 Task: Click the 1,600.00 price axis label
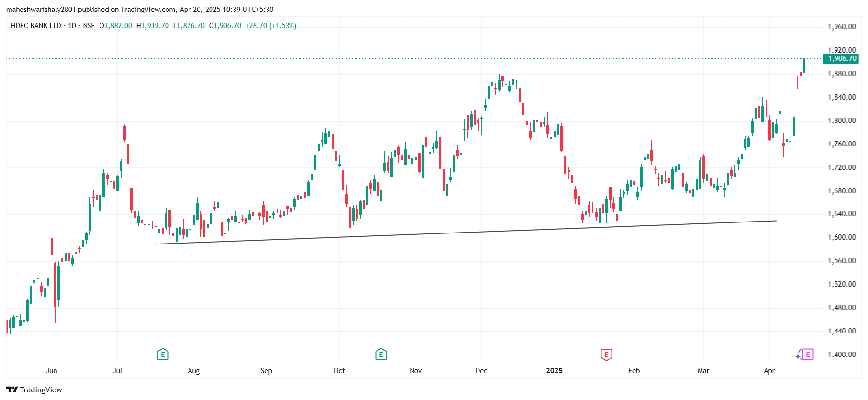click(842, 237)
